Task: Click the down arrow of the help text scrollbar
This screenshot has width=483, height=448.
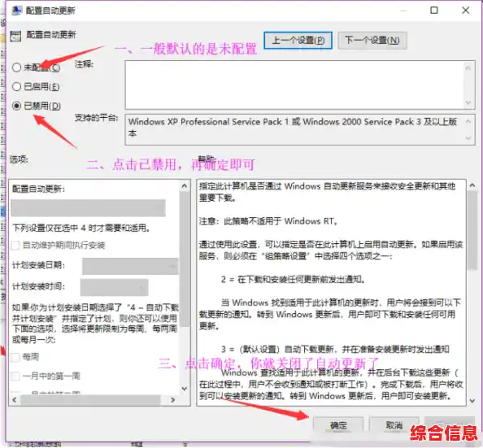Action: [x=472, y=401]
